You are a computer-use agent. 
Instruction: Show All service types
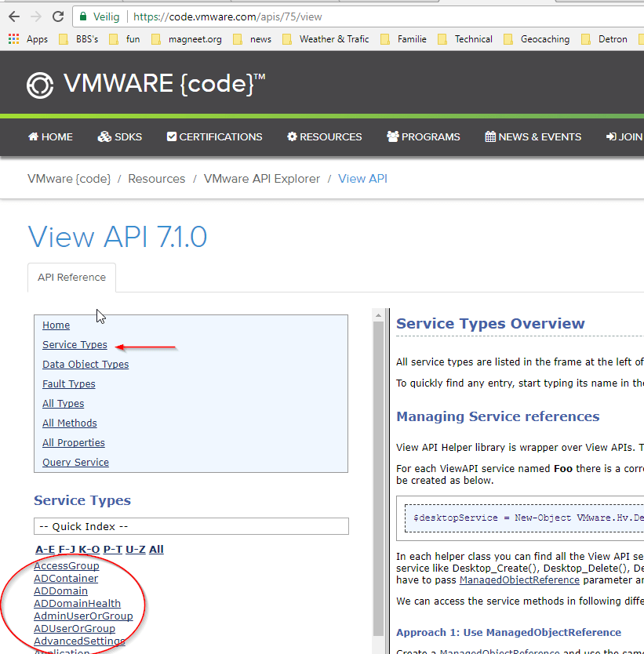coord(156,549)
